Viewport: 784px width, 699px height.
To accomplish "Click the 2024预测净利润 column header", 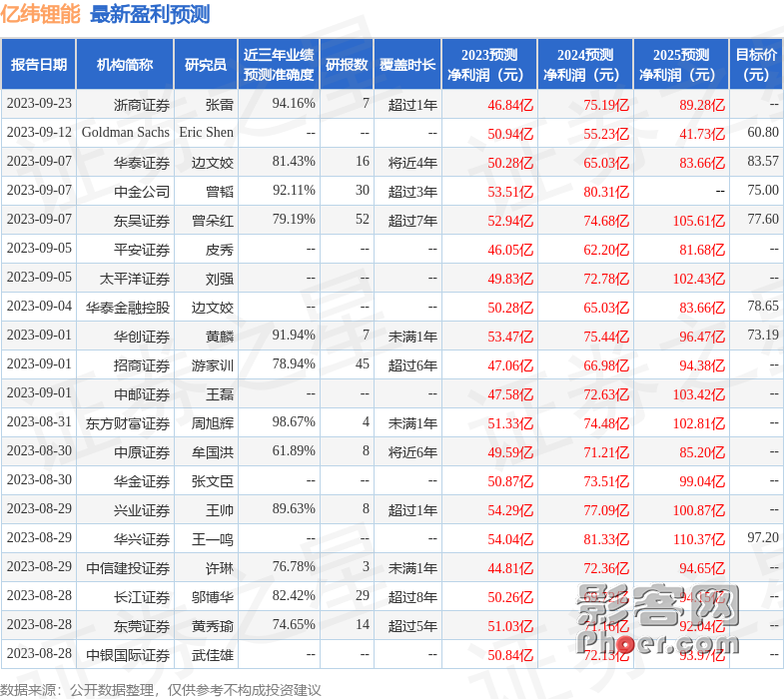I will 585,65.
